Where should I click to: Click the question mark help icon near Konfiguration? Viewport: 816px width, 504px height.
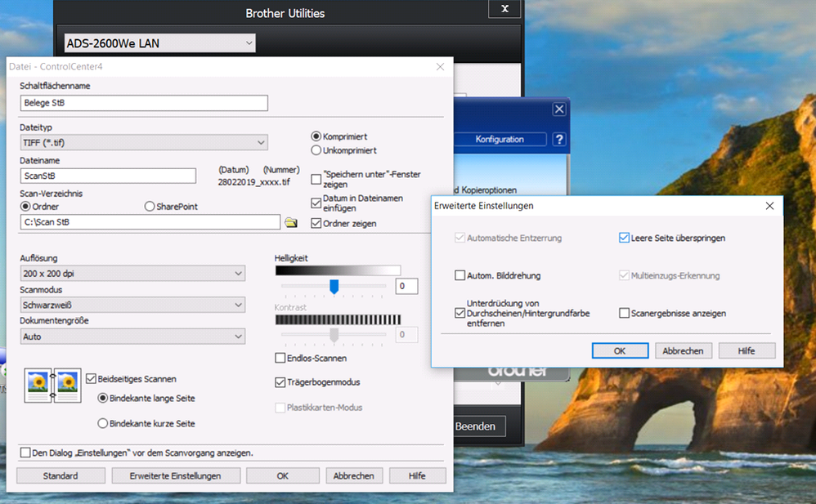pyautogui.click(x=559, y=140)
